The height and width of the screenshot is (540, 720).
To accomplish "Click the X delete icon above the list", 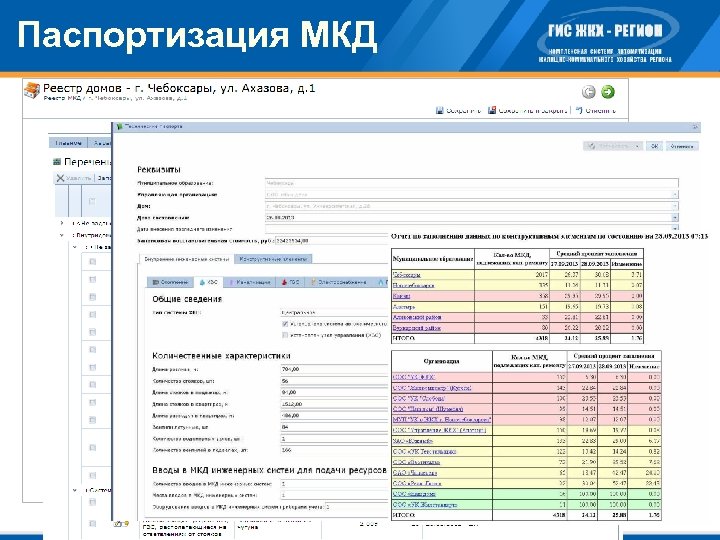I will (60, 178).
